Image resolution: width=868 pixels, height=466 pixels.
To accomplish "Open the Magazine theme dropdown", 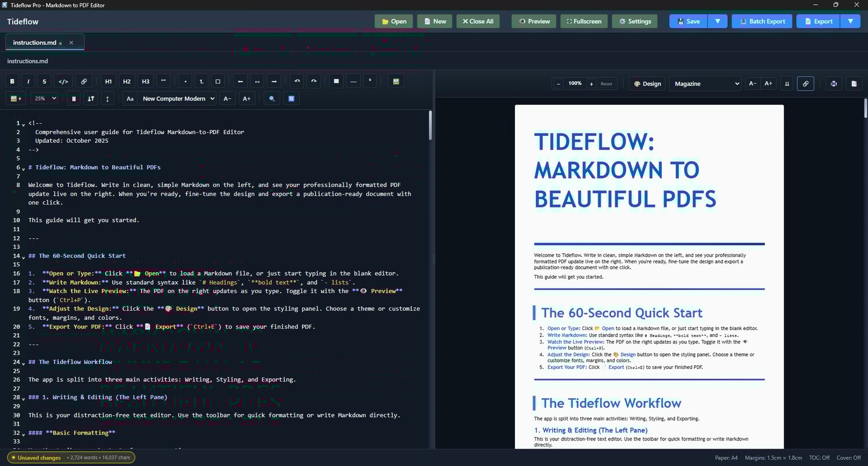I will coord(705,84).
